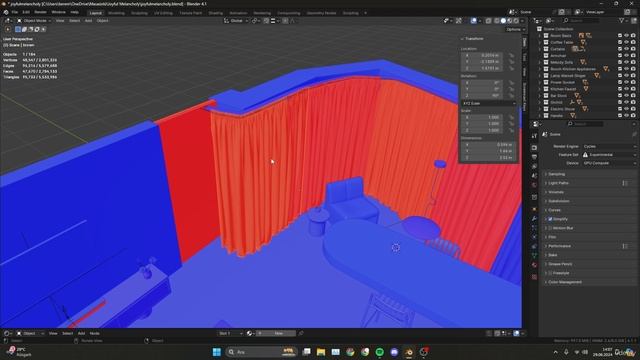
Task: Disable Armchair collection in renders
Action: (633, 56)
